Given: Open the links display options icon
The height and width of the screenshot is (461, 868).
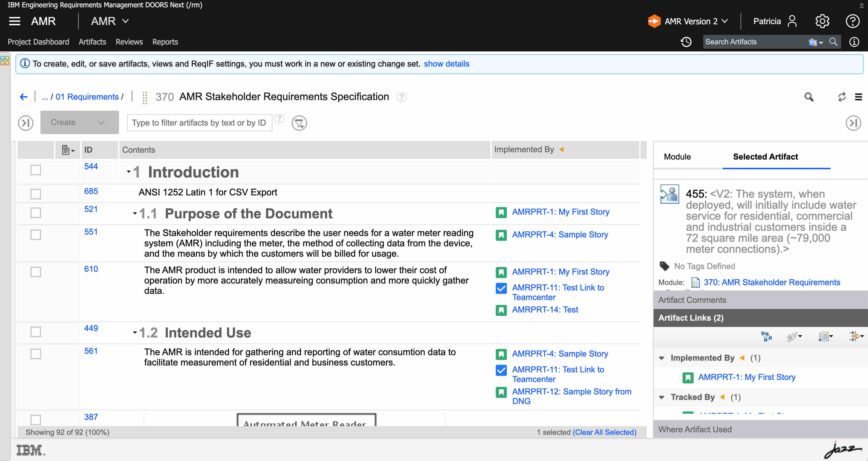Looking at the screenshot, I should tap(856, 336).
